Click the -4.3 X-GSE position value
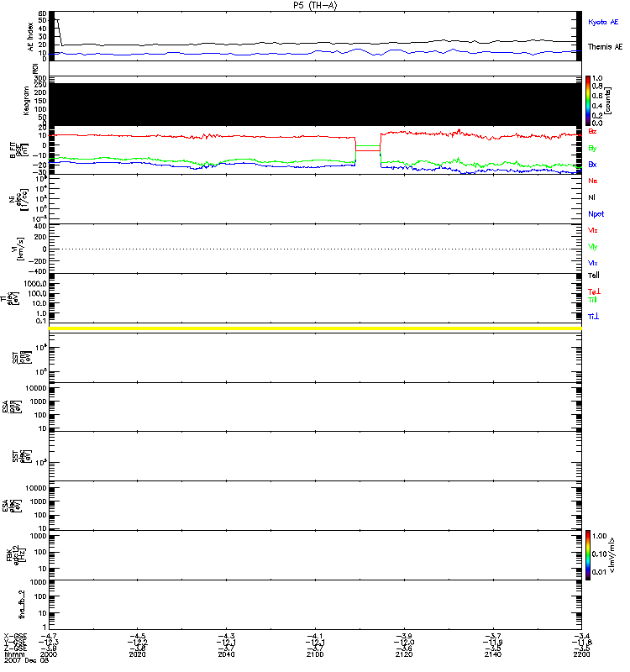Image resolution: width=630 pixels, height=672 pixels. [226, 637]
